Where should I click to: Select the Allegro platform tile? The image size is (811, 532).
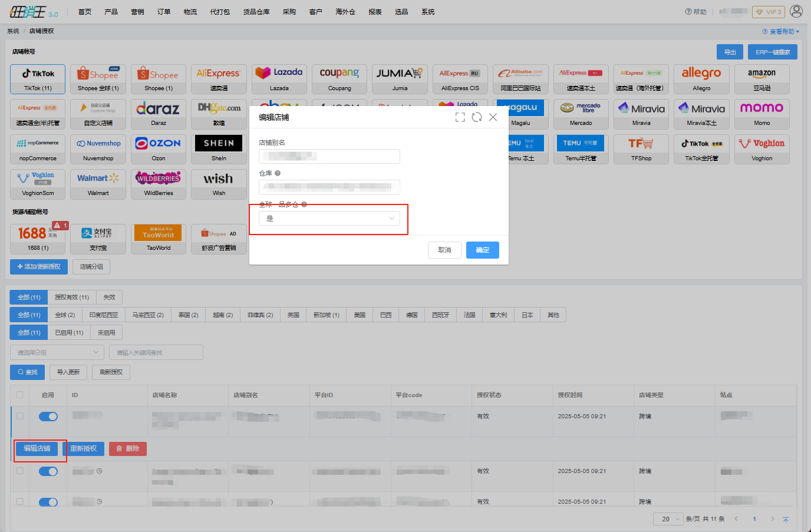pyautogui.click(x=701, y=80)
